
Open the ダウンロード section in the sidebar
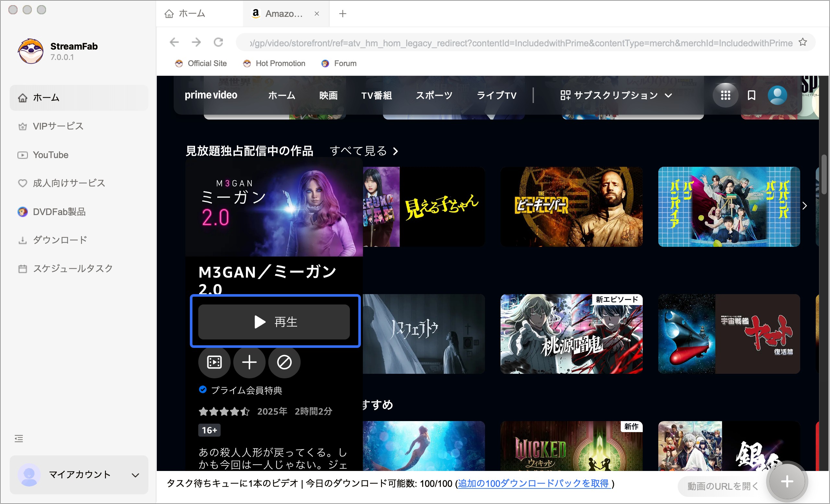pyautogui.click(x=59, y=240)
